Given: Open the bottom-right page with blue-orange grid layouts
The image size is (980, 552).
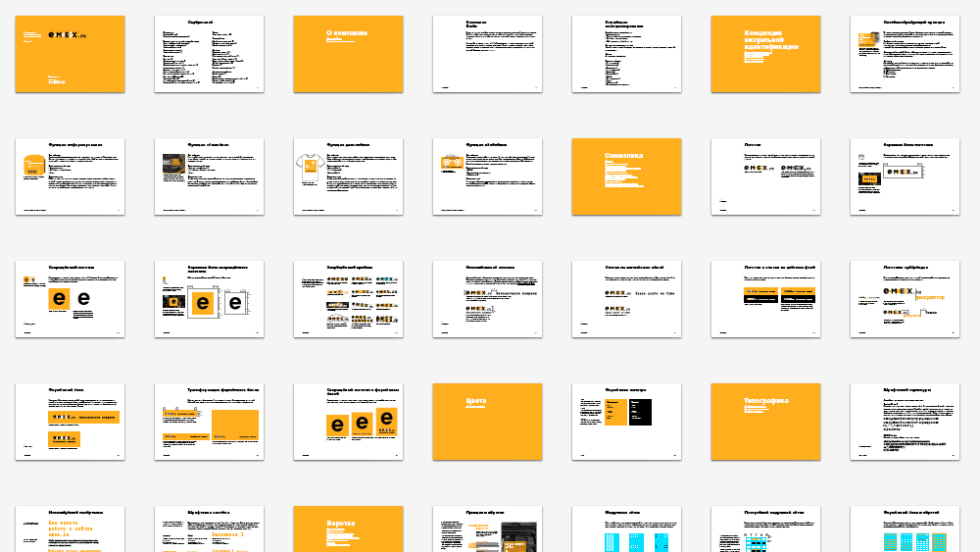Looking at the screenshot, I should (x=905, y=529).
